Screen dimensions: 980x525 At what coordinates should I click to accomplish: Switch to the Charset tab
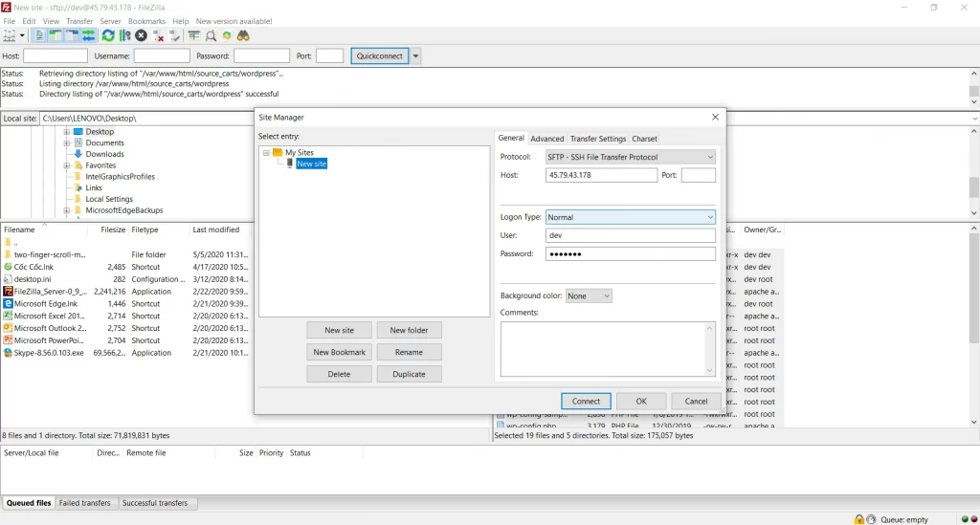tap(644, 139)
